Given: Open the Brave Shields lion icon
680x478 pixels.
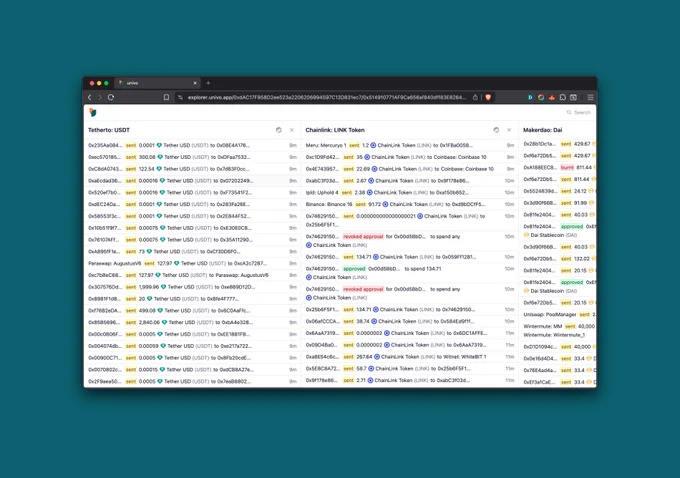Looking at the screenshot, I should pos(488,97).
